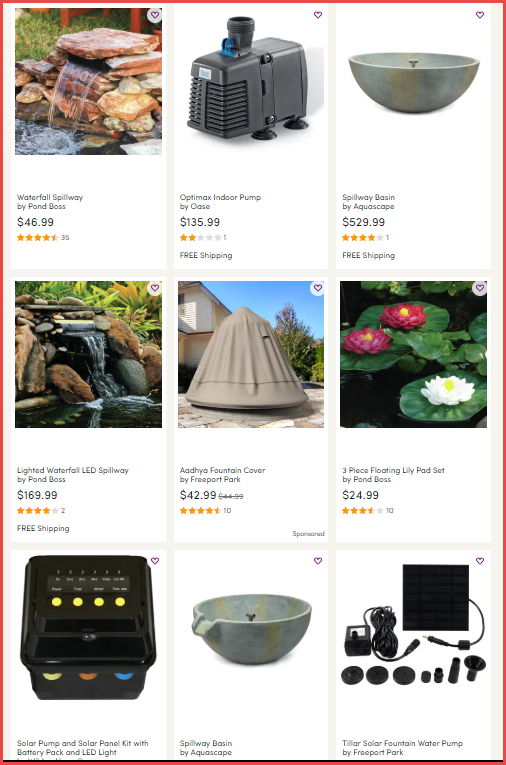Open the Waterfall Spillway product title

[x=50, y=197]
